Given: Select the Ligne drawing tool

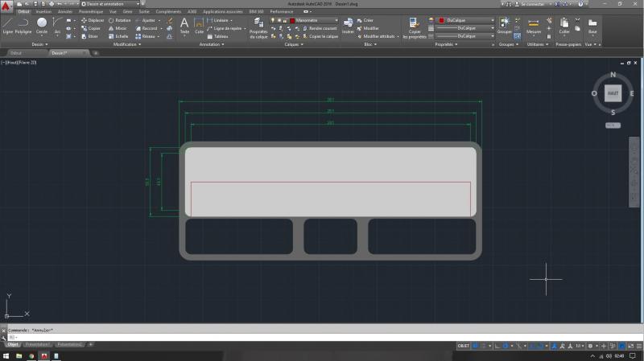Looking at the screenshot, I should (x=7, y=25).
